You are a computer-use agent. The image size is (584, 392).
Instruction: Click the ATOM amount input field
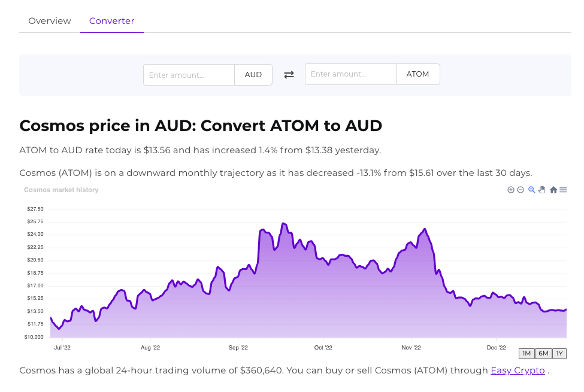350,75
